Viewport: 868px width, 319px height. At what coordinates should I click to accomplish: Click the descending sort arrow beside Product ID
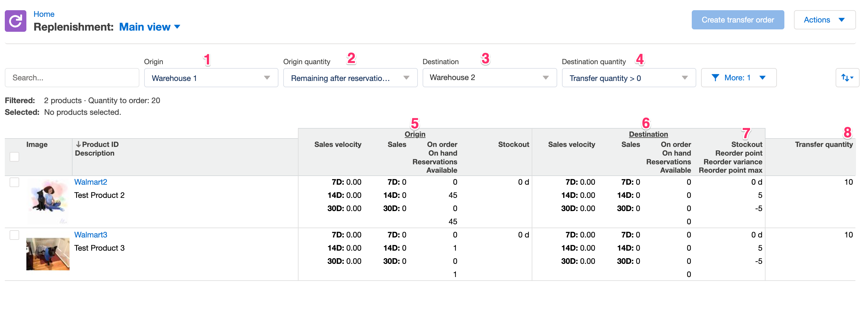(78, 144)
